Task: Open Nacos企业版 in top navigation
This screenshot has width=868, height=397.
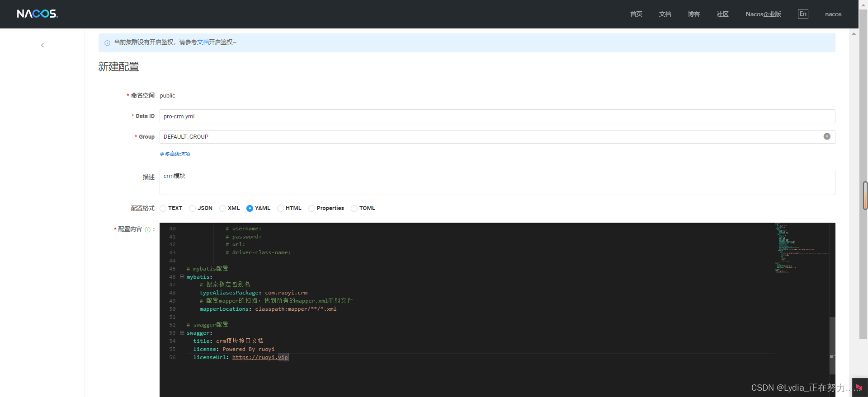Action: coord(763,14)
